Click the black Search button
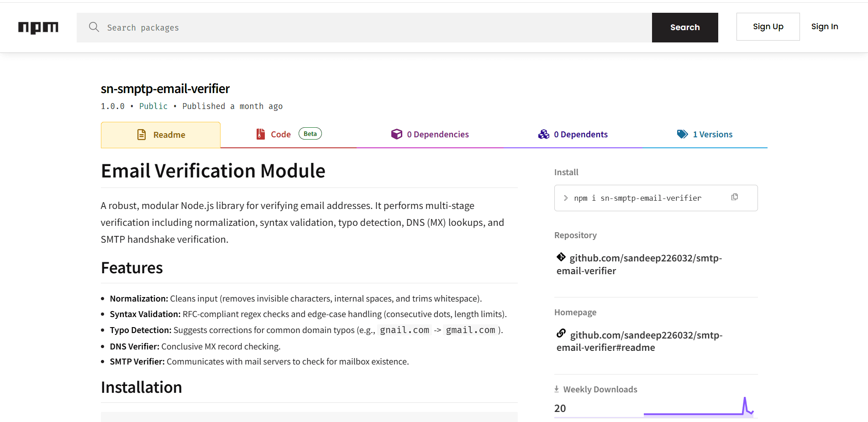 point(685,27)
